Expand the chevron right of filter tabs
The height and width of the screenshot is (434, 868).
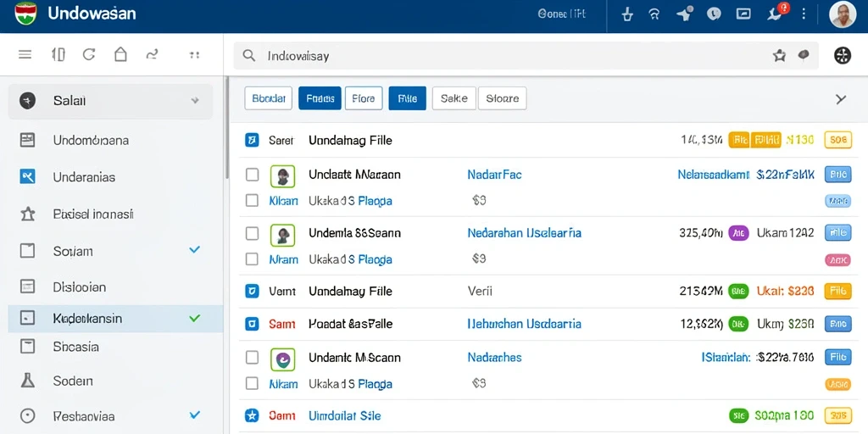point(841,99)
